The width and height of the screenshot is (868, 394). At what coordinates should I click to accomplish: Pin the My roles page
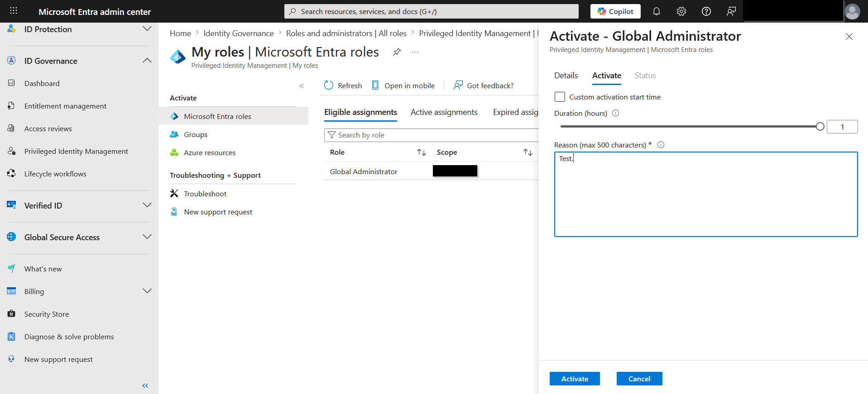tap(397, 52)
